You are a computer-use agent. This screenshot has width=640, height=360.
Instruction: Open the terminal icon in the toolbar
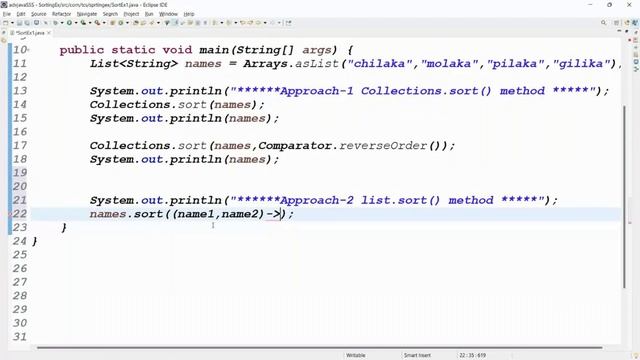pyautogui.click(x=36, y=23)
